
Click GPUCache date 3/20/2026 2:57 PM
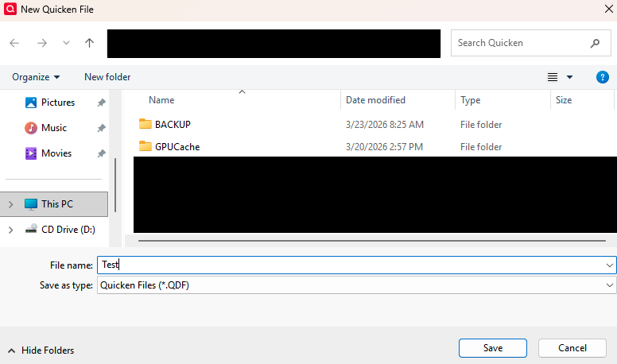click(384, 147)
